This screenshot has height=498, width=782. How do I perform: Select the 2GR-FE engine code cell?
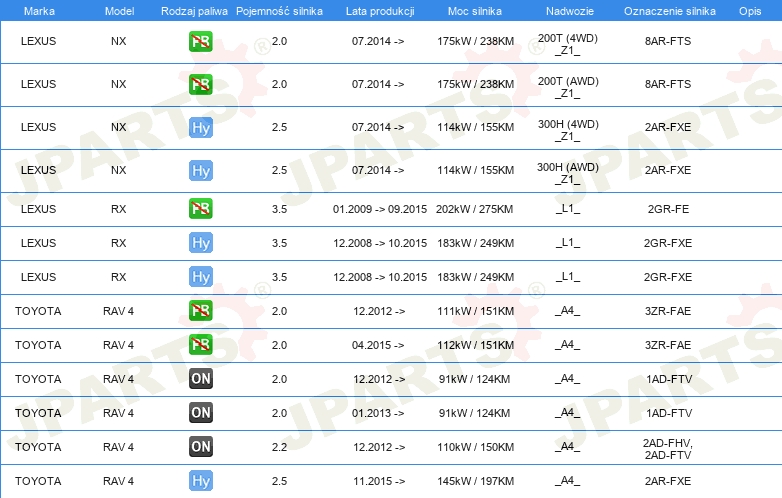(x=668, y=209)
